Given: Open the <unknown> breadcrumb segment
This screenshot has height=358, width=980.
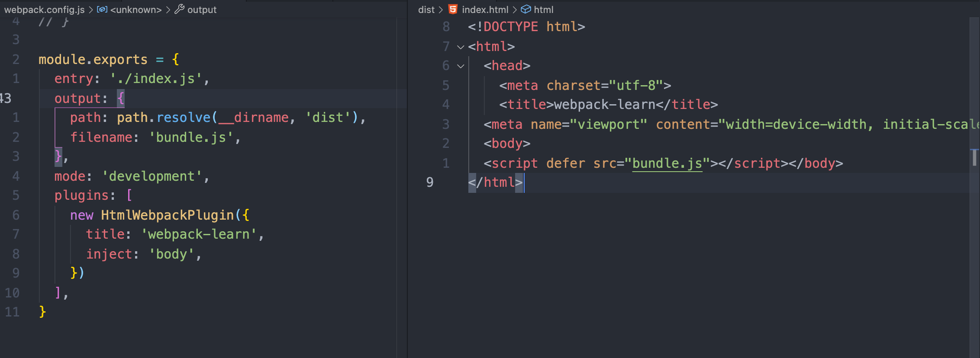Looking at the screenshot, I should tap(136, 10).
